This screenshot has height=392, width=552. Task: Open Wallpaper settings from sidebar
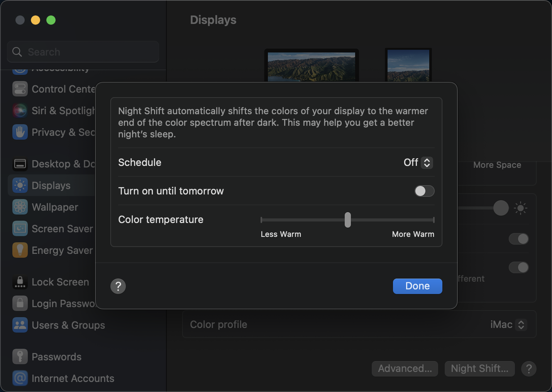click(54, 207)
